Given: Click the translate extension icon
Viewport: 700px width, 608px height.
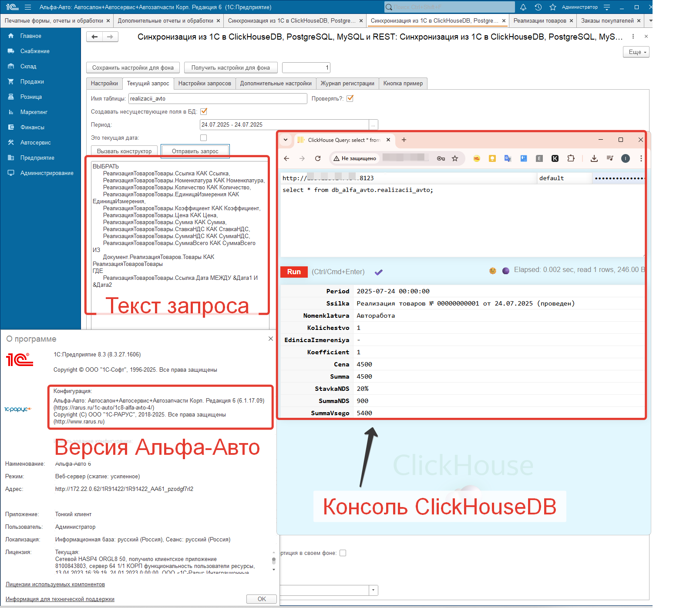Looking at the screenshot, I should (508, 158).
